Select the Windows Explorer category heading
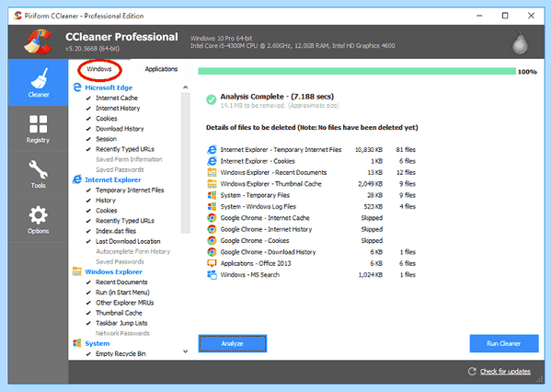This screenshot has width=552, height=392. (x=113, y=271)
